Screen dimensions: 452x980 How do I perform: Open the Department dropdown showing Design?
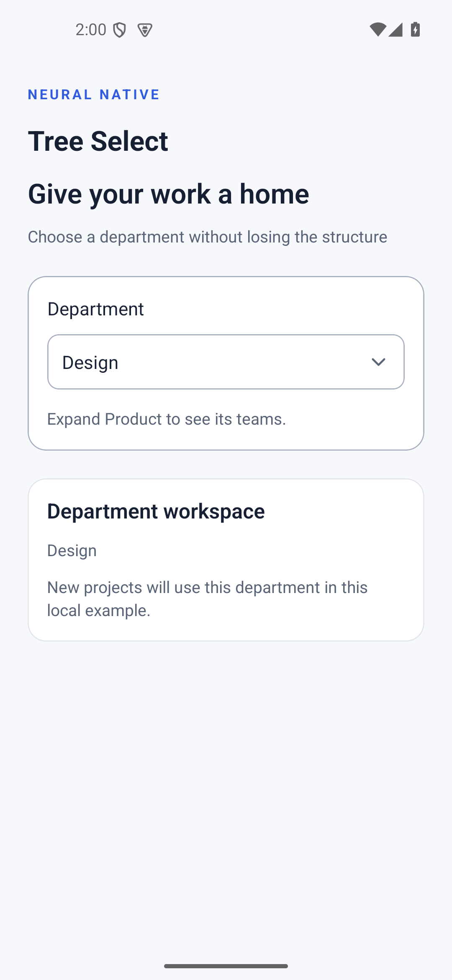[226, 362]
